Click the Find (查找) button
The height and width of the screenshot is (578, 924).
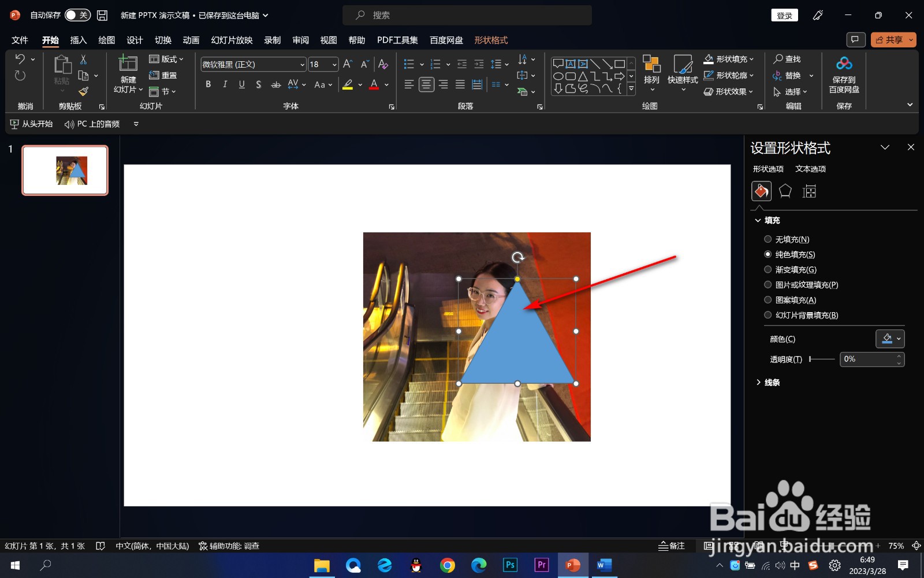click(787, 59)
